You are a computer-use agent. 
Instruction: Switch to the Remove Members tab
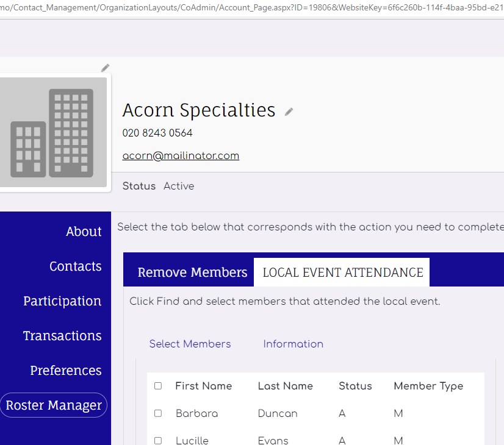click(x=192, y=272)
